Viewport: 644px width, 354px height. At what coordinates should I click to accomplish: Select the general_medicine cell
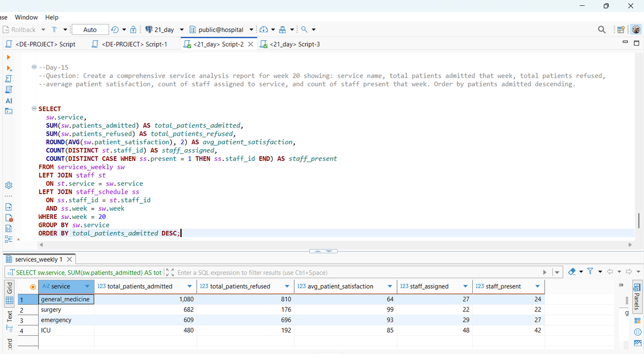tap(66, 299)
